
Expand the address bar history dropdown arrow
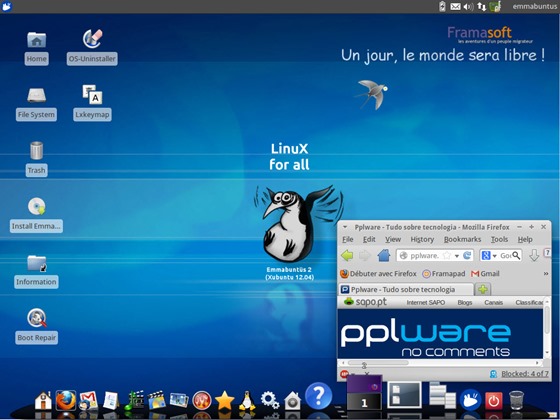click(x=456, y=256)
